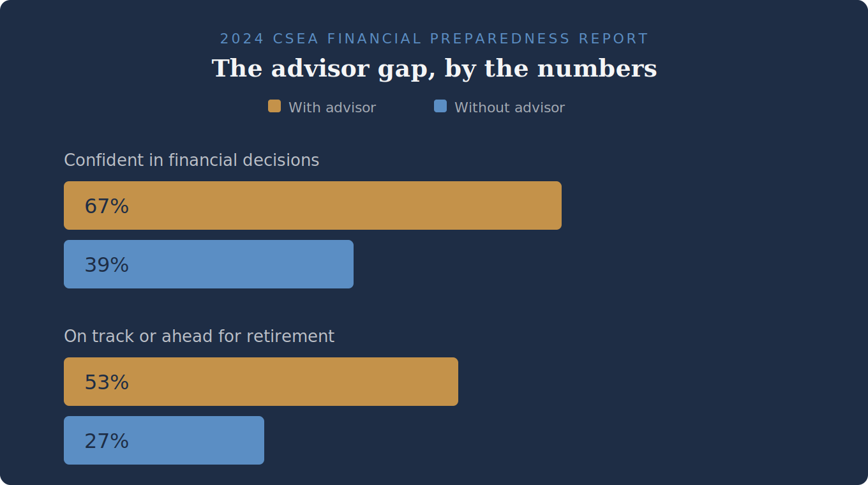Click the 39% blue confidence bar
This screenshot has height=485, width=868.
tap(209, 264)
